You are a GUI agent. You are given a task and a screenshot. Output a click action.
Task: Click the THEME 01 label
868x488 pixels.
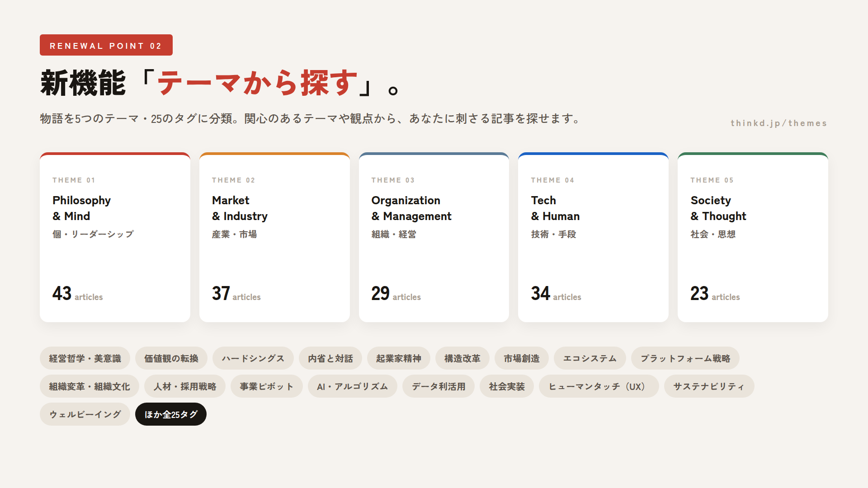(74, 180)
